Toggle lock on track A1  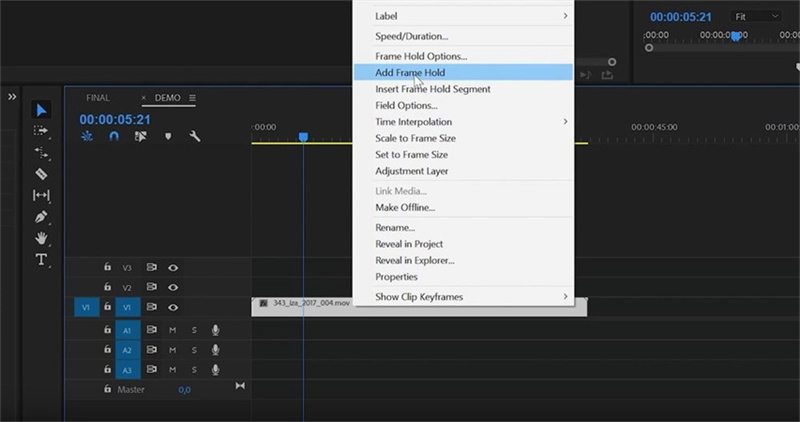[107, 330]
